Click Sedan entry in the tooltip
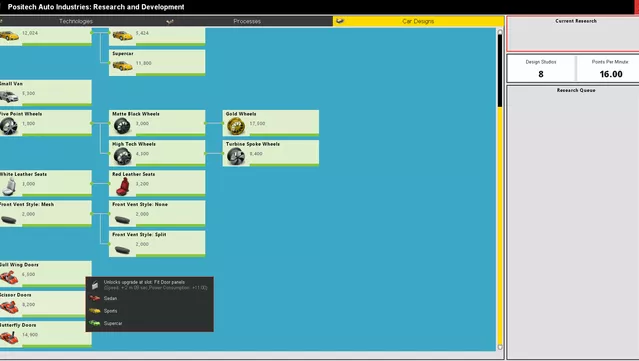Screen dimensions: 639x361 pos(110,298)
